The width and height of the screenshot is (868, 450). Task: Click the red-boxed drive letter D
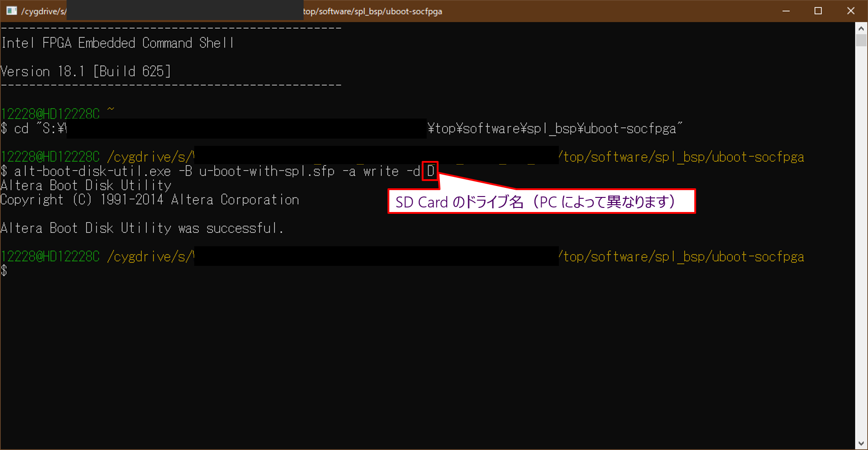(x=430, y=171)
